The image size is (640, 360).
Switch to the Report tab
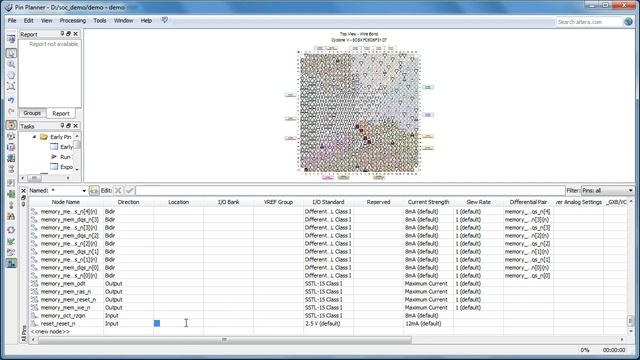[x=61, y=113]
